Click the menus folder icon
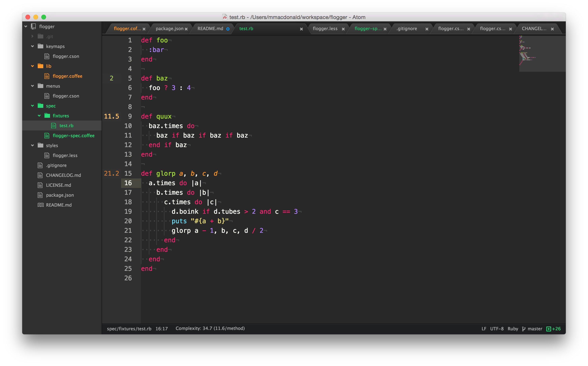 tap(40, 86)
